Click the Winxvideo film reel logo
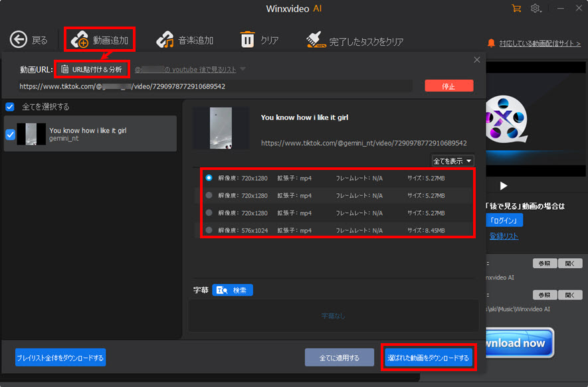 (x=506, y=120)
